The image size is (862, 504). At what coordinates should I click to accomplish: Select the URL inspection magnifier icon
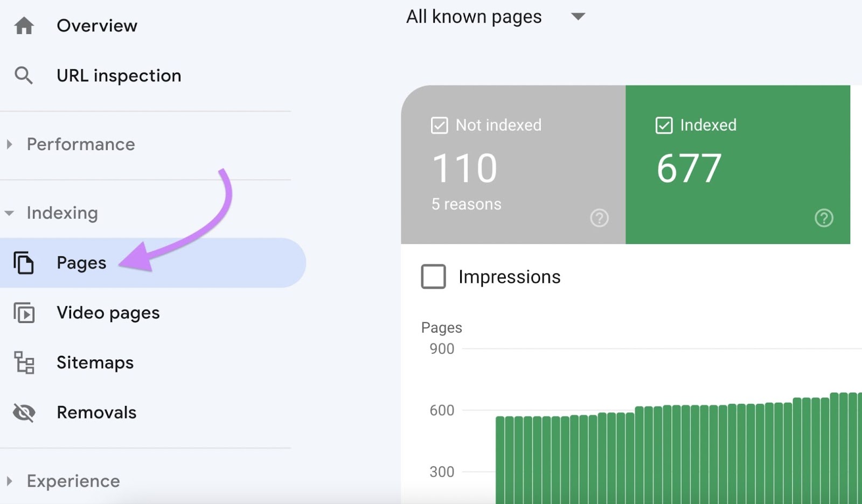[24, 75]
